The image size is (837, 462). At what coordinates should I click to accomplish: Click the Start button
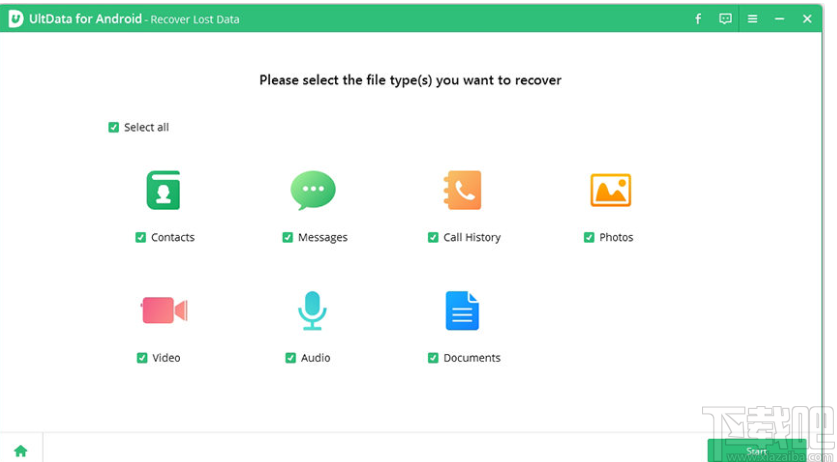point(756,451)
